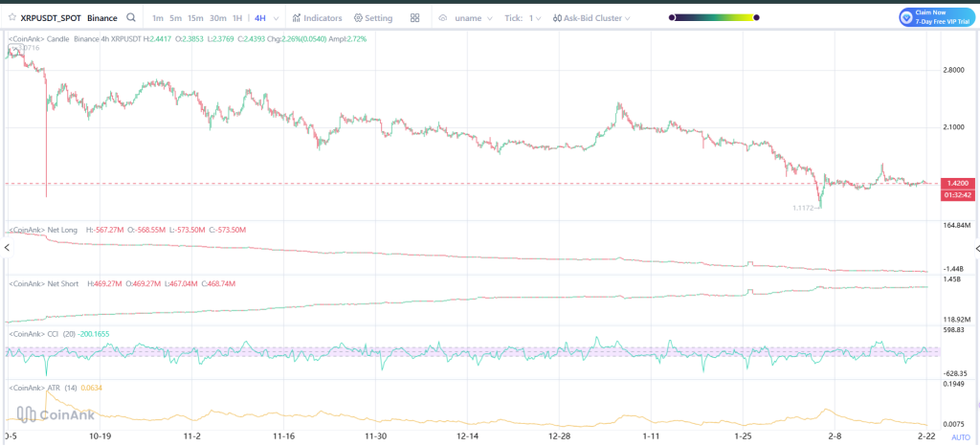Collapse left side panel arrow
The width and height of the screenshot is (980, 446).
coord(7,248)
